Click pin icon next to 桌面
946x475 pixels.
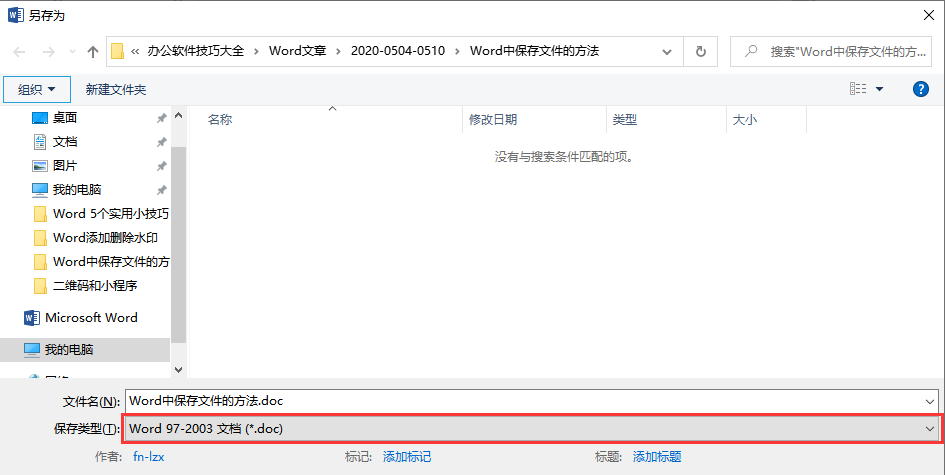pos(161,118)
